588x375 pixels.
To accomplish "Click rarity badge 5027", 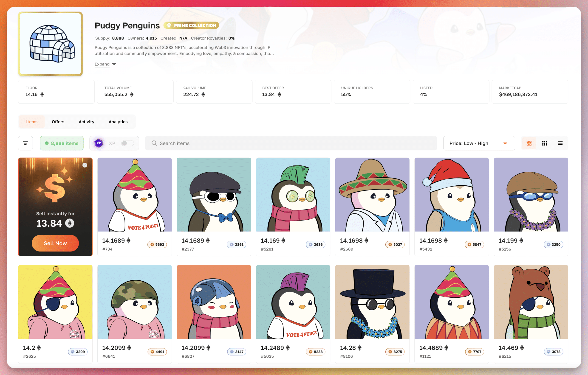I will tap(395, 244).
